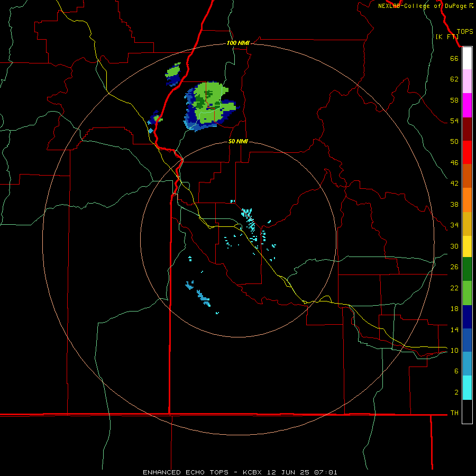This screenshot has width=476, height=476.
Task: Click the '30' legend value
Action: coord(454,246)
